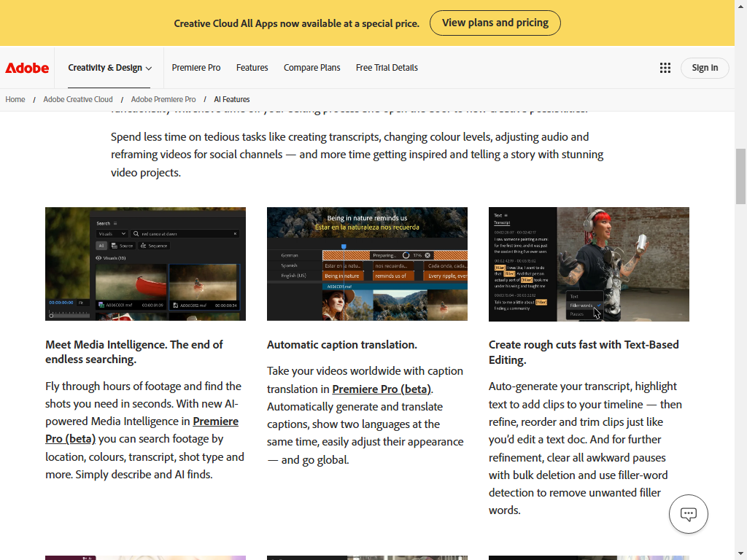Screen dimensions: 747x560
Task: Open the Adobe Creative Cloud breadcrumb
Action: (x=78, y=99)
